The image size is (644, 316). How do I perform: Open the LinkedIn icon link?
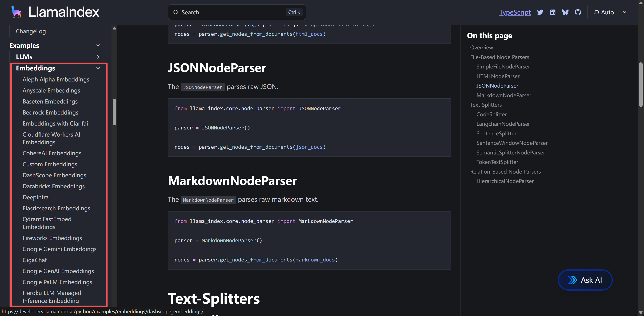point(553,12)
